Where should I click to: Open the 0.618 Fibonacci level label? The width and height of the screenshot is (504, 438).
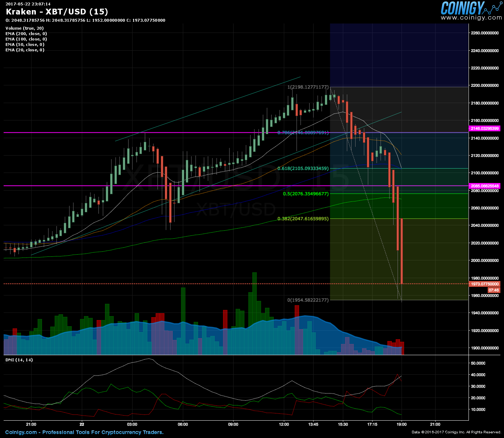302,168
